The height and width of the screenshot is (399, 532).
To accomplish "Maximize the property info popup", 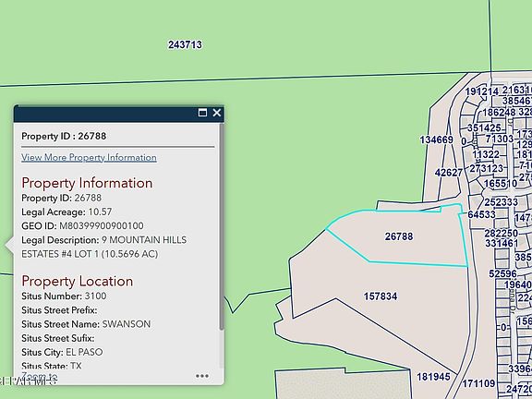I will click(202, 113).
